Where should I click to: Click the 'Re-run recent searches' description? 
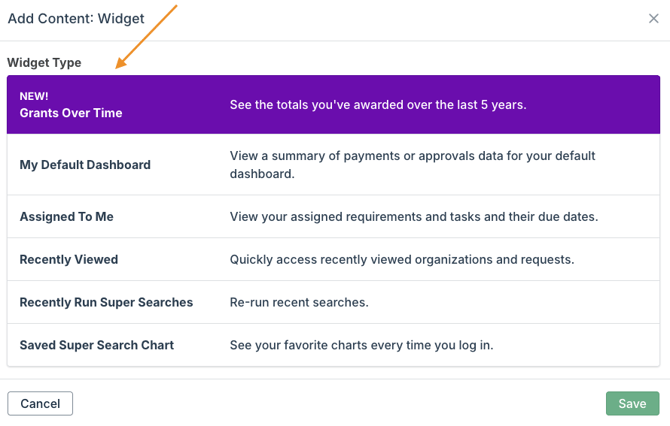click(299, 302)
